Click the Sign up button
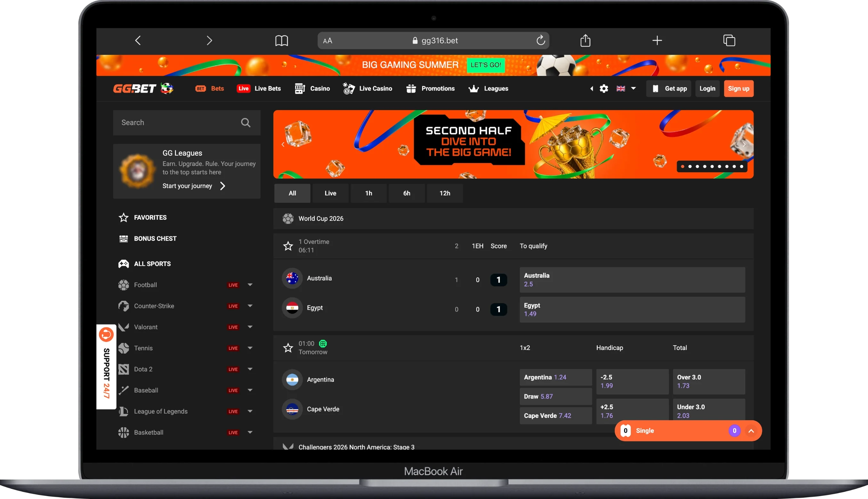868x499 pixels. 738,89
